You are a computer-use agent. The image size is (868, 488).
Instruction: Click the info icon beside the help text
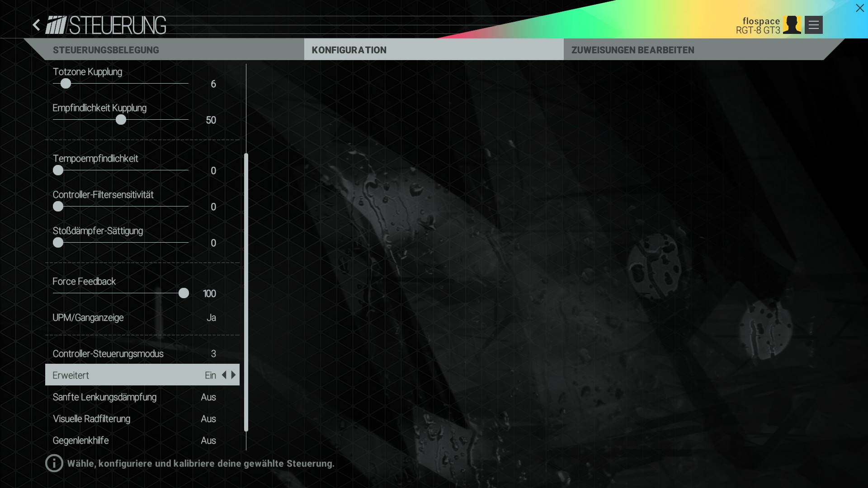tap(54, 463)
